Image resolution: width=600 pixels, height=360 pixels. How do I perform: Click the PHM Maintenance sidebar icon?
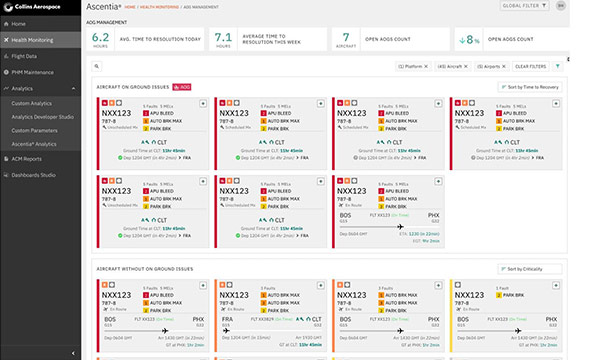coord(6,72)
